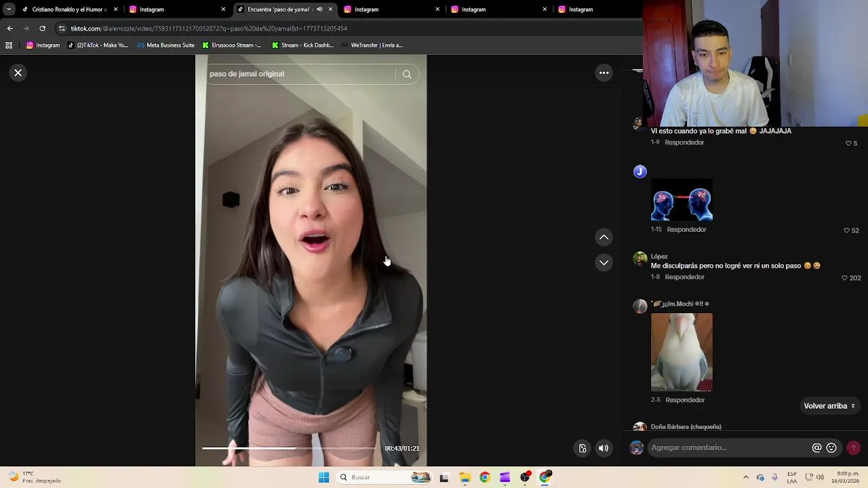Open Stream - Kick Dashb... bookmark
The image size is (868, 488).
(x=302, y=45)
